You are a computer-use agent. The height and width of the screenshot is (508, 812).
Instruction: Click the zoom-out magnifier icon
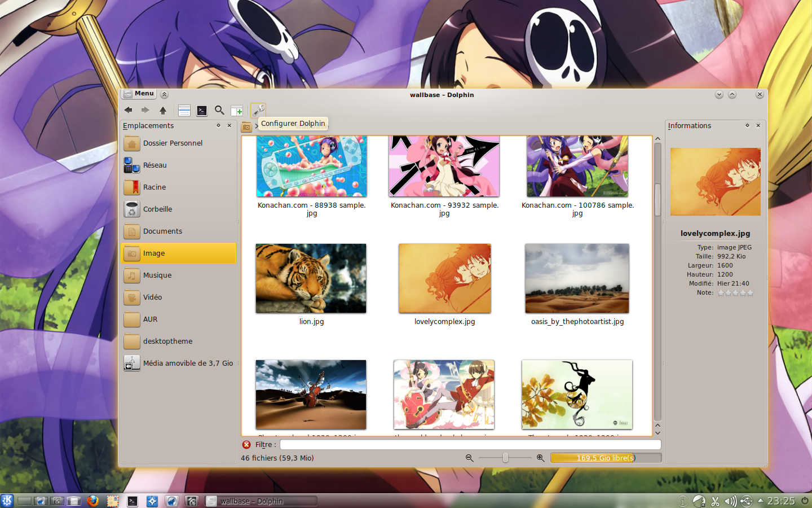(469, 458)
